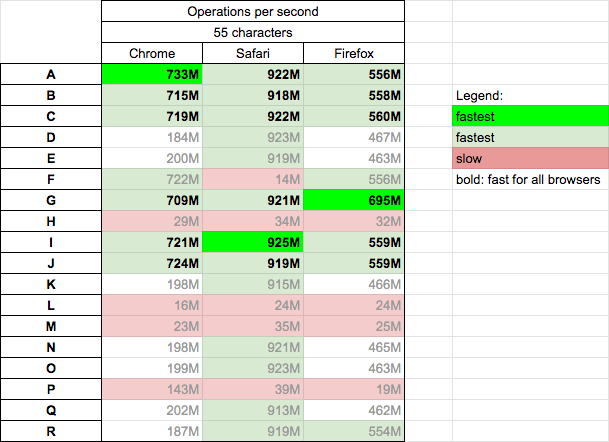Click the 187M Chrome cell
The image size is (609, 442).
point(152,431)
